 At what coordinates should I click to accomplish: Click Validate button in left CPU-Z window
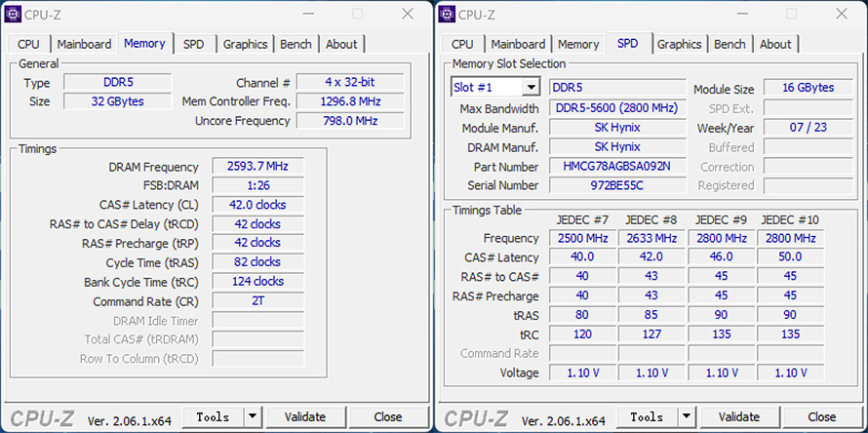305,416
